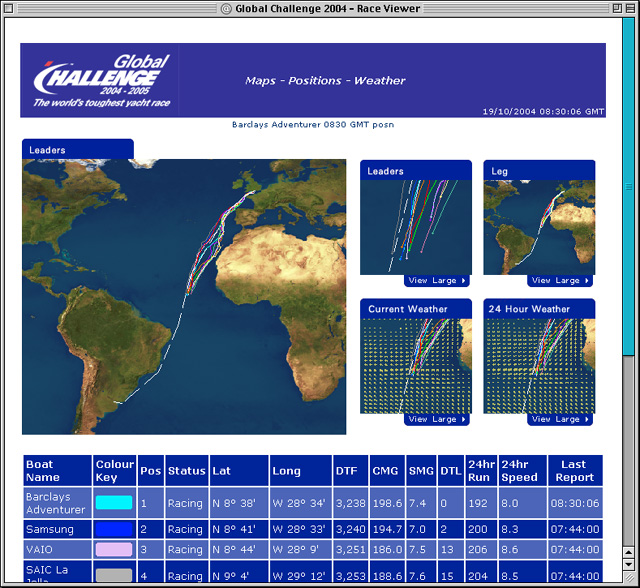The image size is (640, 588).
Task: Click the scrollbar up arrow
Action: point(628,552)
